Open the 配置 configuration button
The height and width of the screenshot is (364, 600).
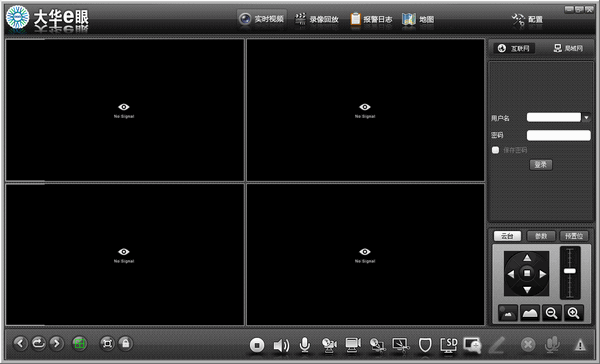(528, 19)
